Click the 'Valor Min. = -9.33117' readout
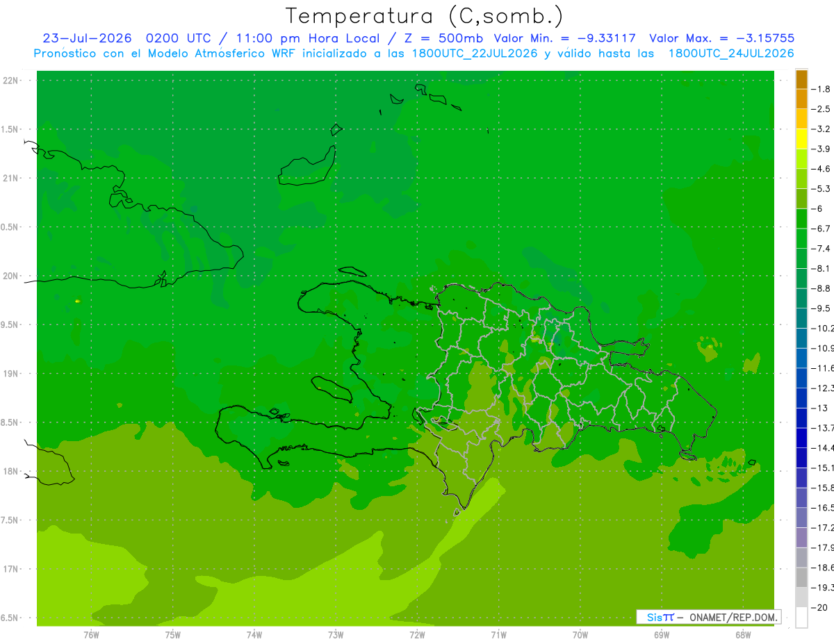The height and width of the screenshot is (644, 834). click(565, 38)
